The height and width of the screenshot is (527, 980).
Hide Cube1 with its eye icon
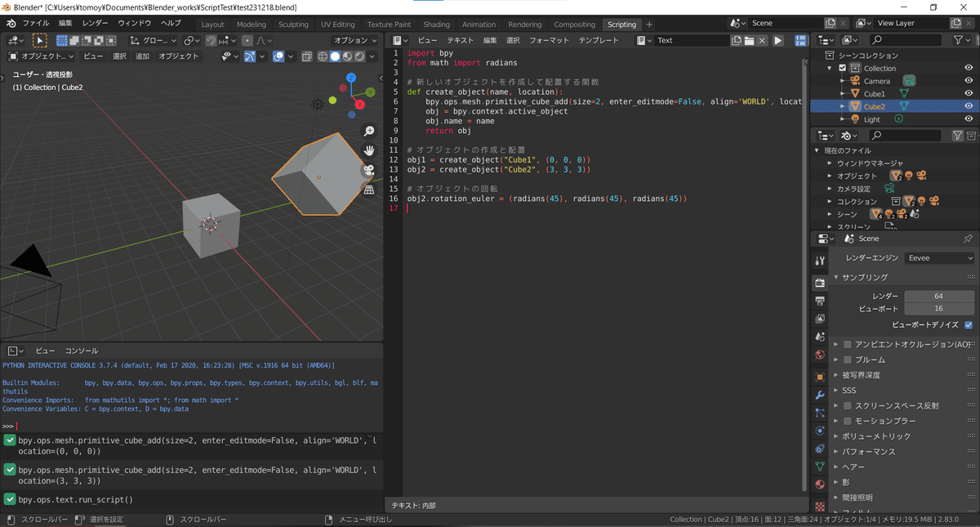tap(968, 93)
